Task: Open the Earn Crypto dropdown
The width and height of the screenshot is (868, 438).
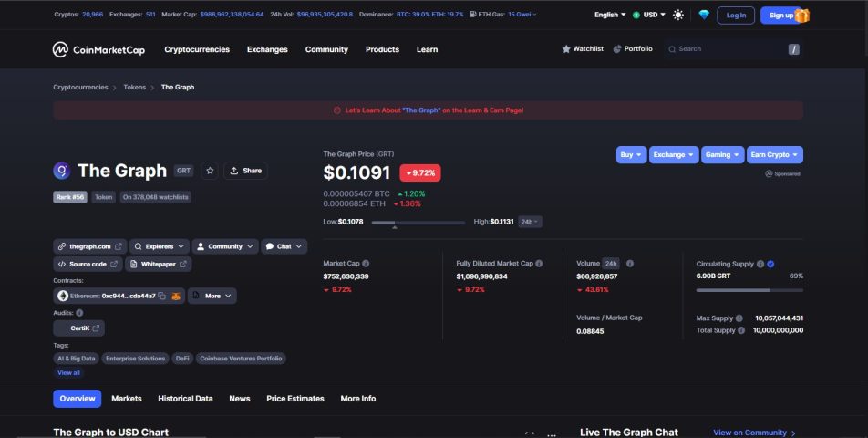Action: (774, 155)
